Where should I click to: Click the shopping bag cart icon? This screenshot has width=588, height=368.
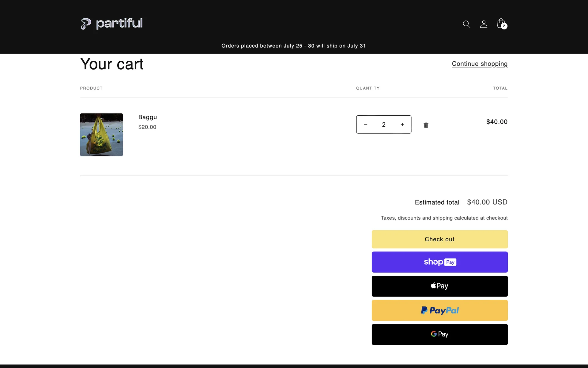(501, 24)
